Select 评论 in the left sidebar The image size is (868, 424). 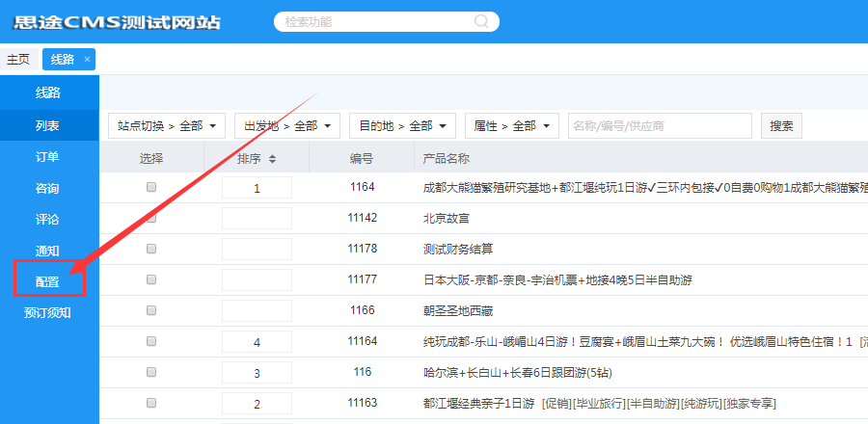tap(48, 219)
